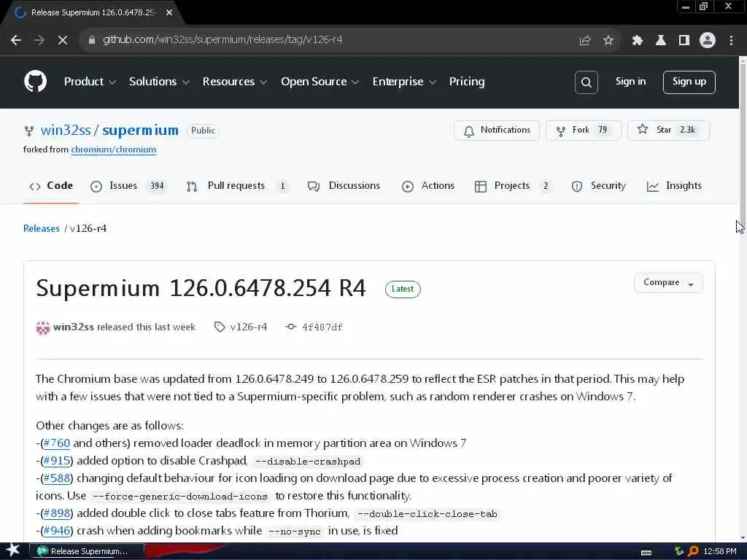Open the Security tab
This screenshot has width=747, height=560.
click(599, 186)
